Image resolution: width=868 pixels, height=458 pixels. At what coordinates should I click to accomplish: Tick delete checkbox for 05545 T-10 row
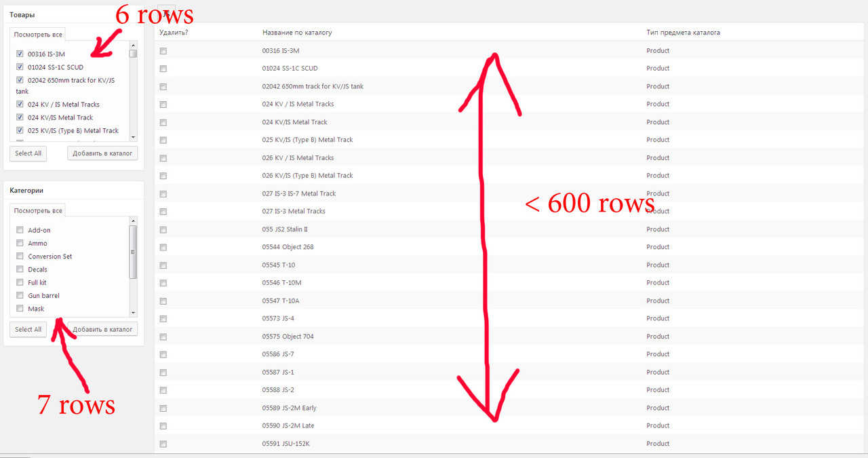163,265
